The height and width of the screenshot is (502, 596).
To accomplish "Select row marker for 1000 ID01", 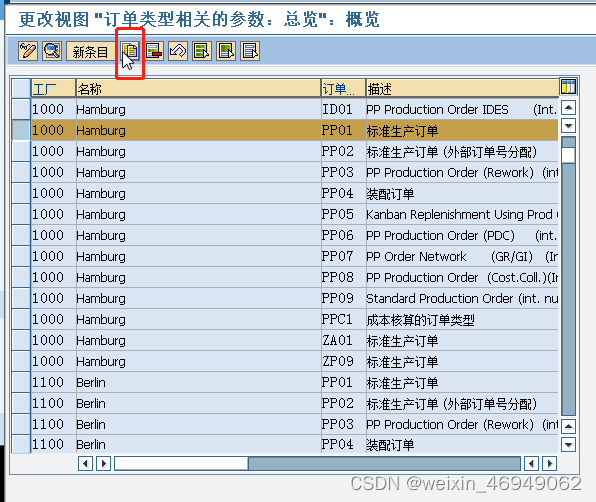I will coord(21,109).
